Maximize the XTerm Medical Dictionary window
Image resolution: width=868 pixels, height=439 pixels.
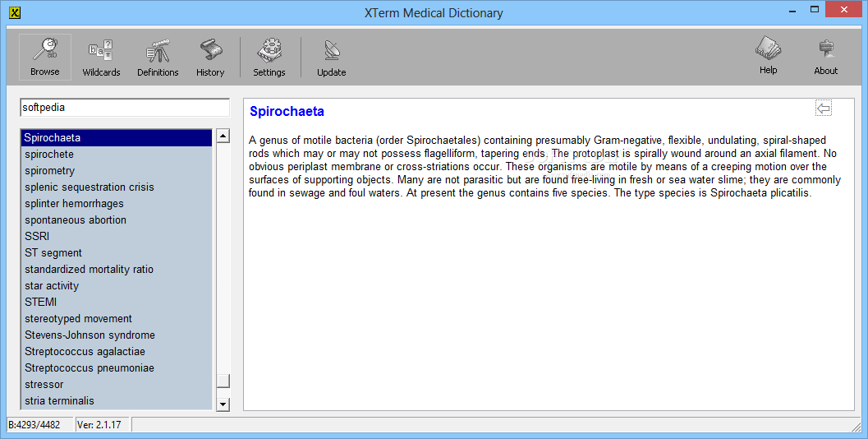click(815, 10)
